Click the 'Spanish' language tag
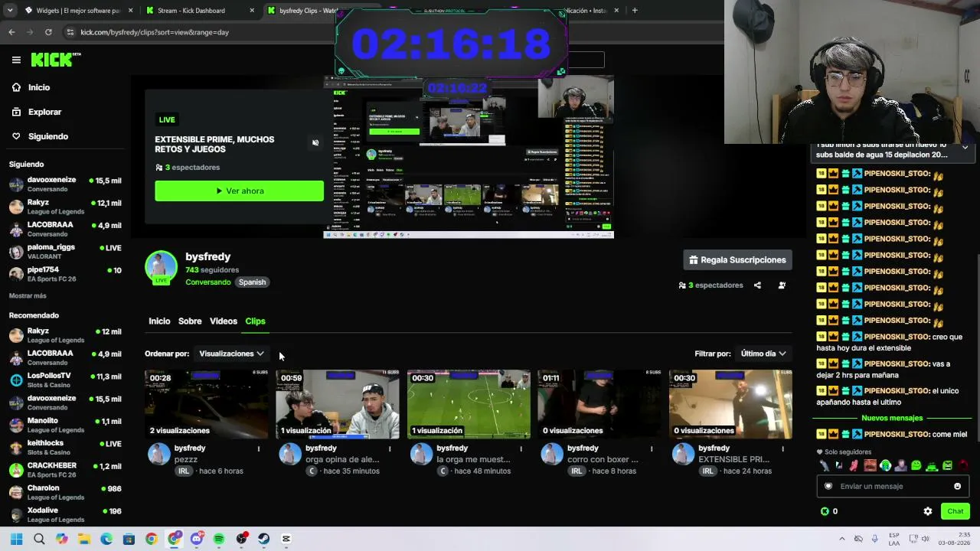The width and height of the screenshot is (980, 551). [x=252, y=282]
